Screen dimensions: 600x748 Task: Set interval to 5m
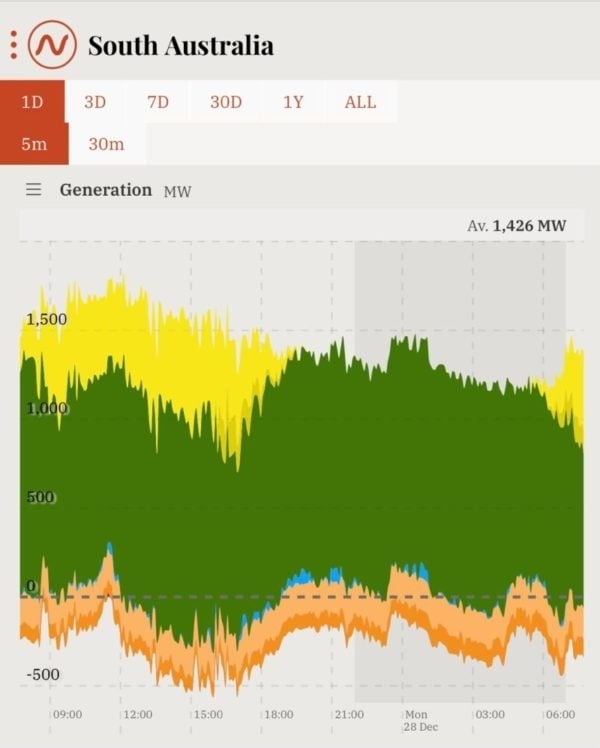[34, 144]
